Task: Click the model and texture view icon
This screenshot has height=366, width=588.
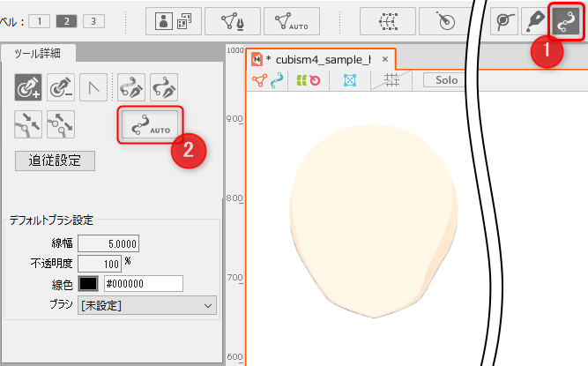Action: point(173,21)
